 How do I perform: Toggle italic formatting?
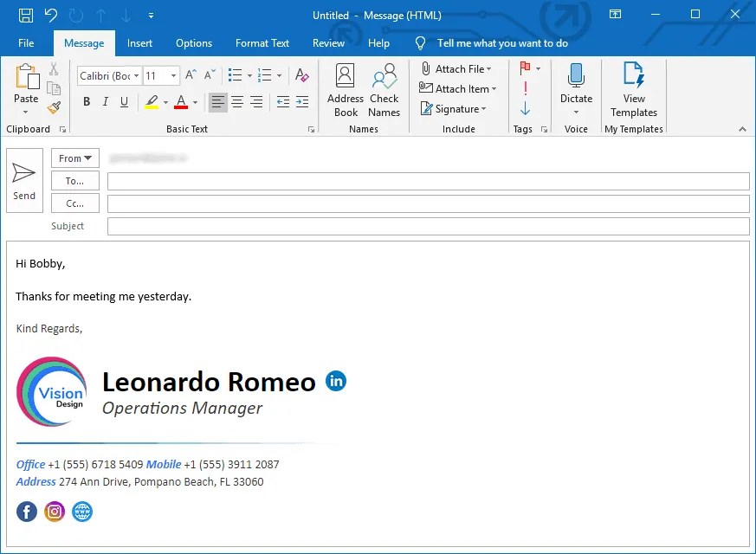coord(105,102)
